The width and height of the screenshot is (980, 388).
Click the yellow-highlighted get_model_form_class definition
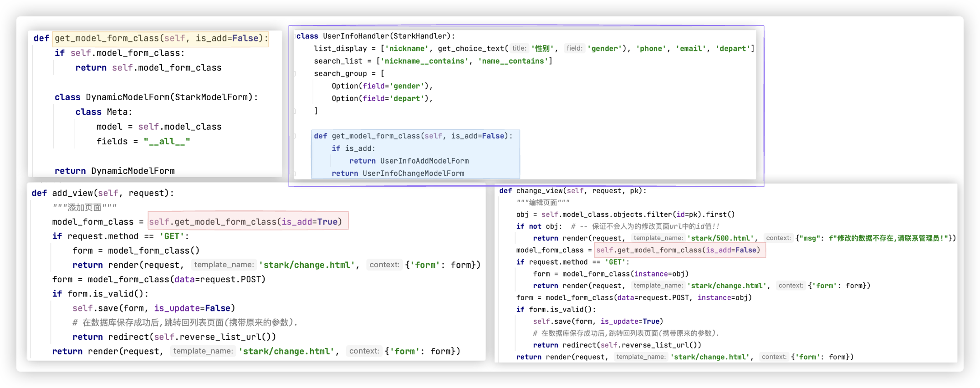click(x=160, y=38)
